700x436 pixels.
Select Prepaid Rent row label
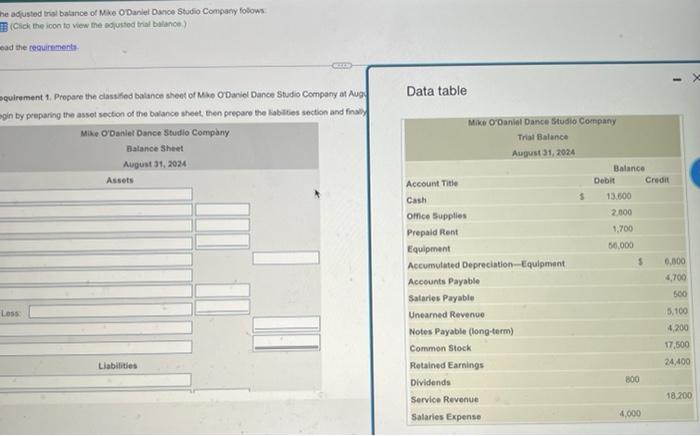(x=432, y=233)
